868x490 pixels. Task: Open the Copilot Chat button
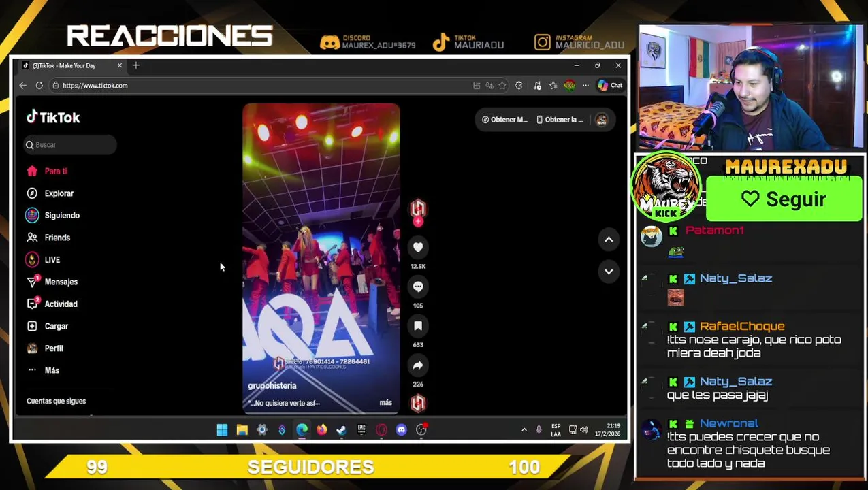click(x=610, y=86)
